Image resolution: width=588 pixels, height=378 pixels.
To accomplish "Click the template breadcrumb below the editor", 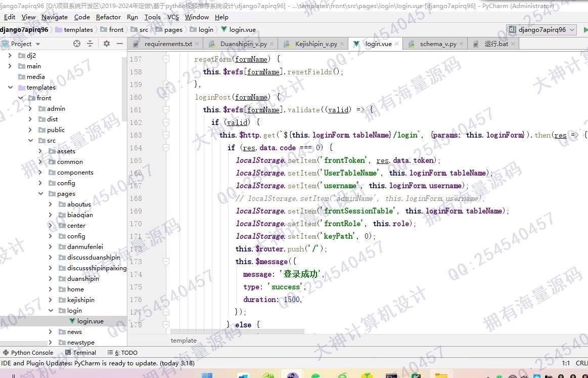I will point(184,341).
